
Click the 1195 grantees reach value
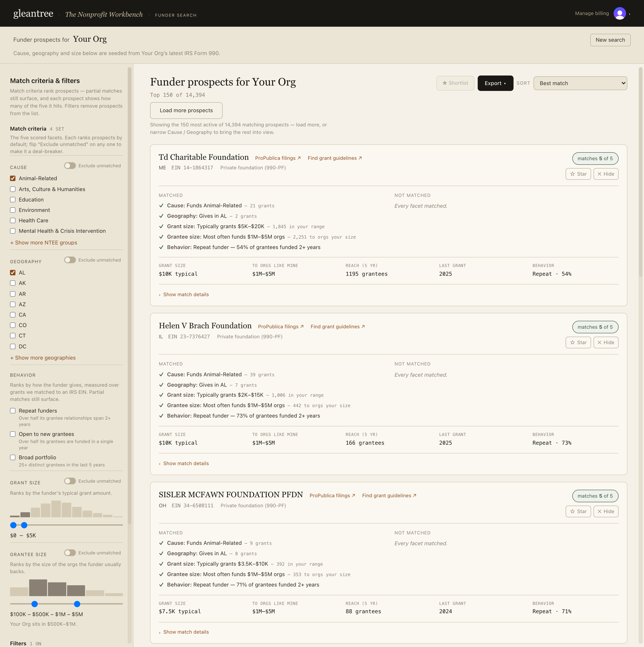[x=366, y=274]
